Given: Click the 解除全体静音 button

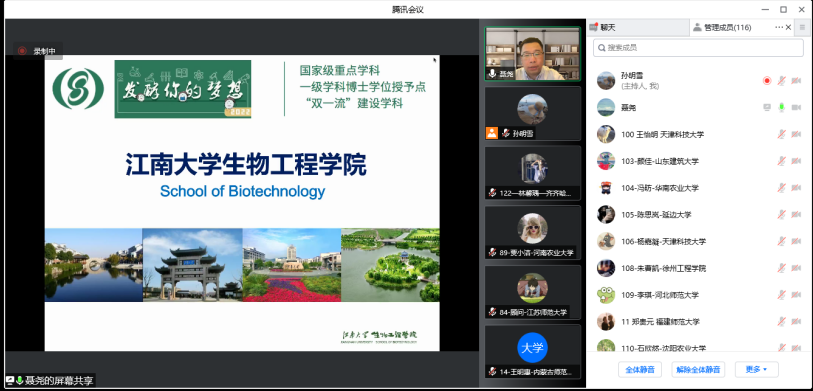Looking at the screenshot, I should (x=698, y=370).
